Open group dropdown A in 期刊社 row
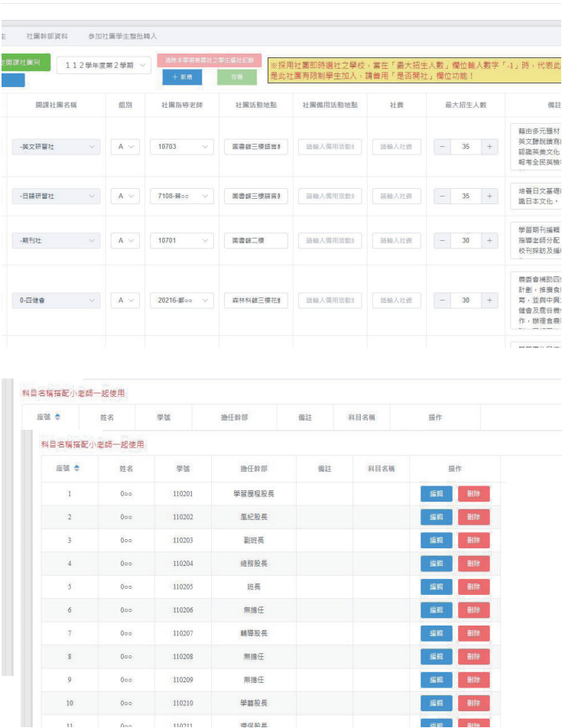This screenshot has height=728, width=562. (x=125, y=240)
